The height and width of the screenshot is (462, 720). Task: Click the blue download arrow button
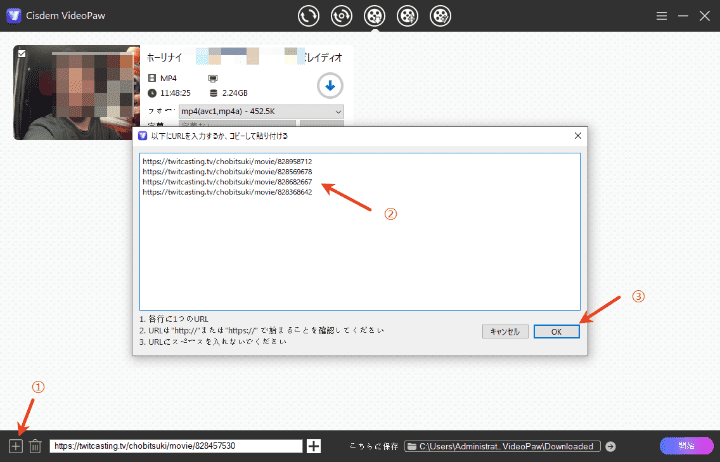click(x=330, y=85)
